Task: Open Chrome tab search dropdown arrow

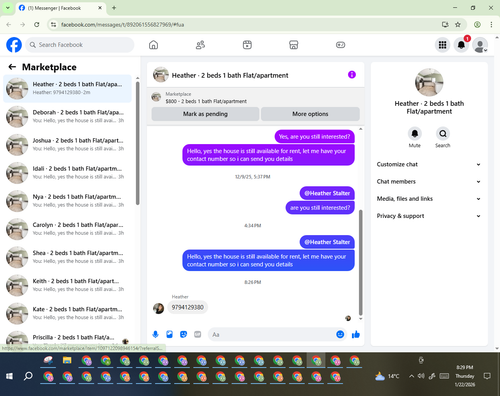Action: (x=8, y=8)
